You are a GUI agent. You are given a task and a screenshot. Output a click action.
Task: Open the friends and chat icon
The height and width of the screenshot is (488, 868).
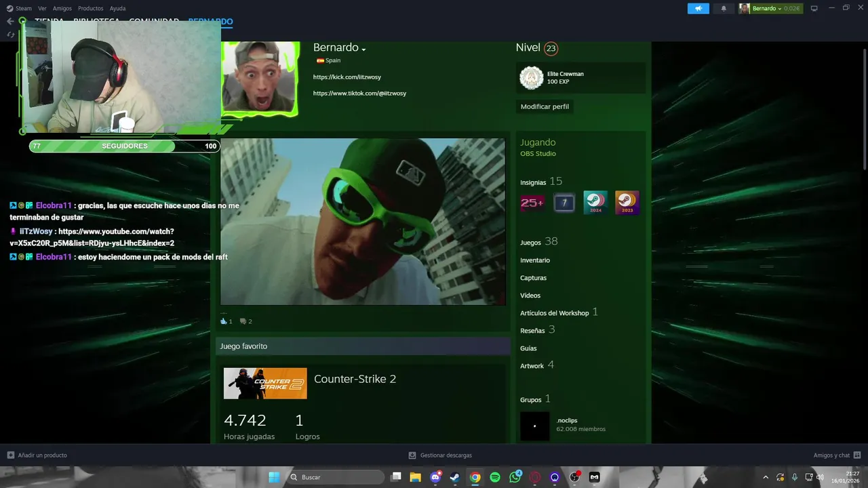pyautogui.click(x=857, y=455)
